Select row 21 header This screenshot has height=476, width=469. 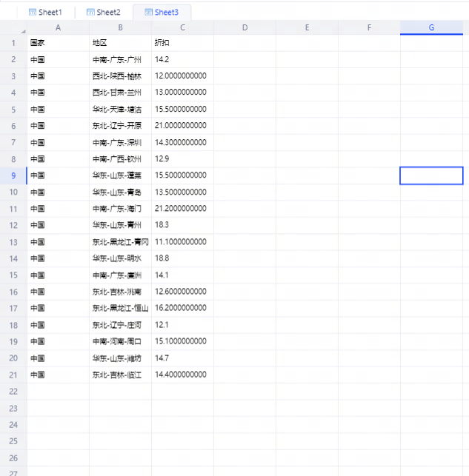[13, 375]
